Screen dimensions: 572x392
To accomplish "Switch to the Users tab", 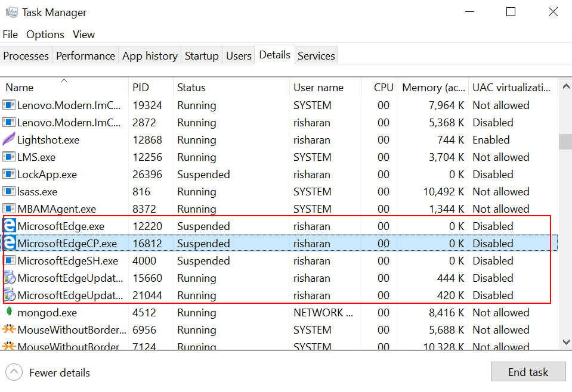I will coord(239,56).
